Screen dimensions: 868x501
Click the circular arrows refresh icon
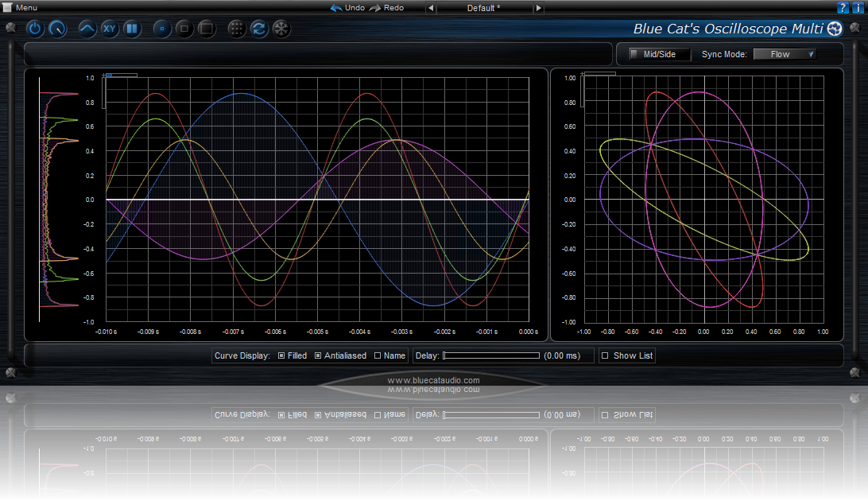click(x=258, y=29)
